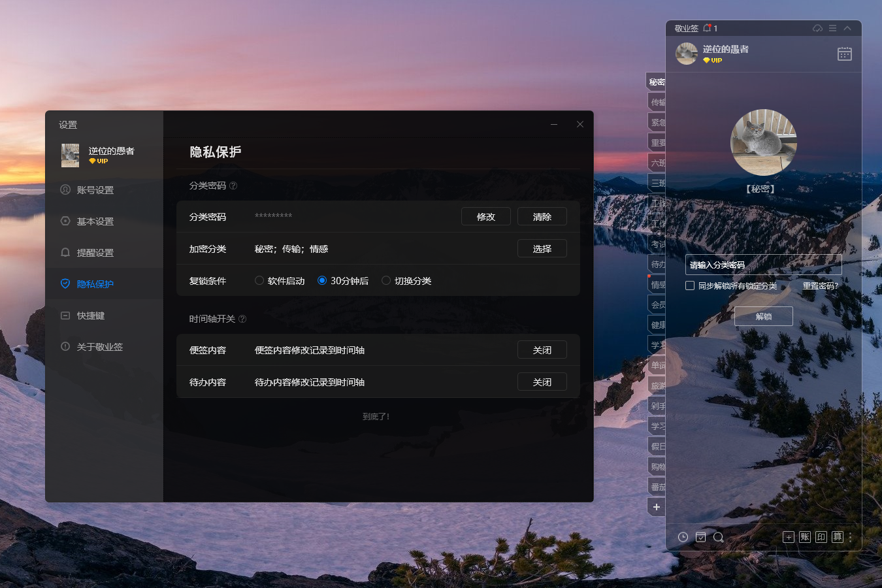The image size is (882, 588).
Task: Switch to the 快捷键 settings section
Action: tap(91, 316)
